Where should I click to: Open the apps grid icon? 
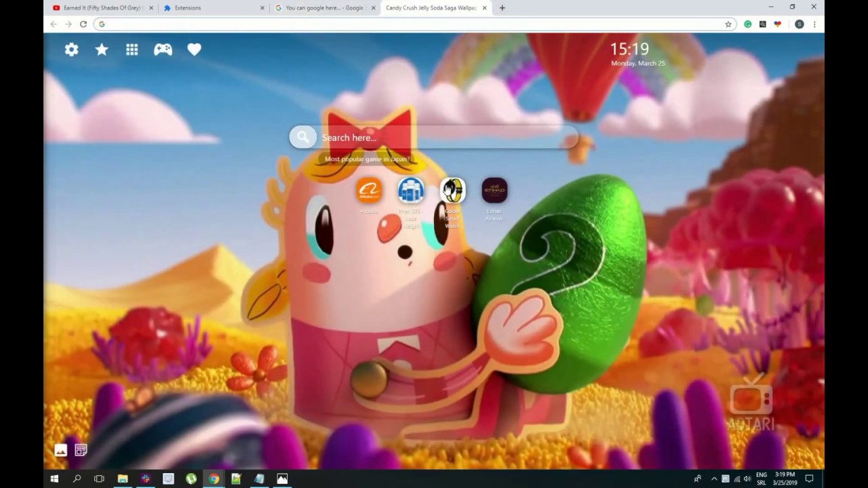[x=132, y=49]
